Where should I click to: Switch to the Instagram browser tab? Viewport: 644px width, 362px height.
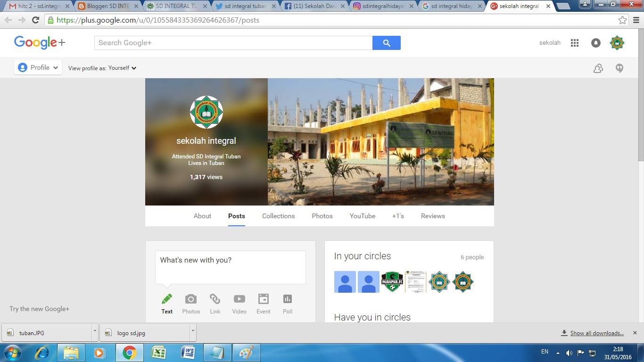(383, 6)
